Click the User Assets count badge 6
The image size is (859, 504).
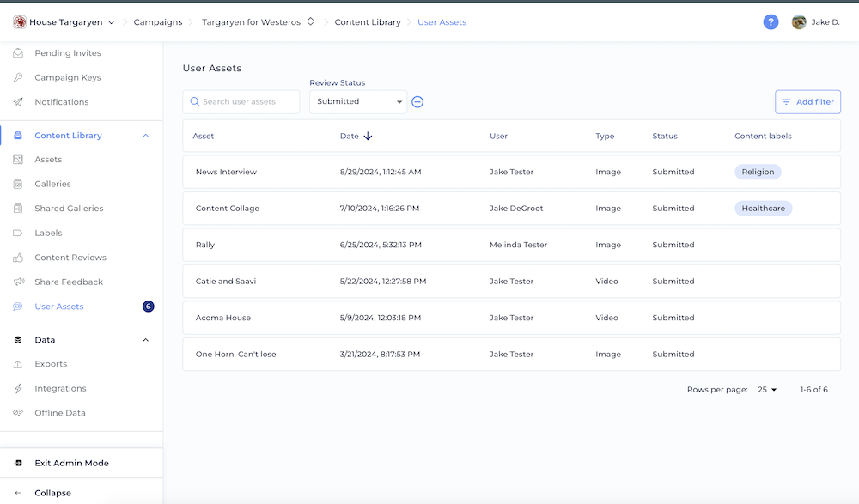tap(149, 307)
